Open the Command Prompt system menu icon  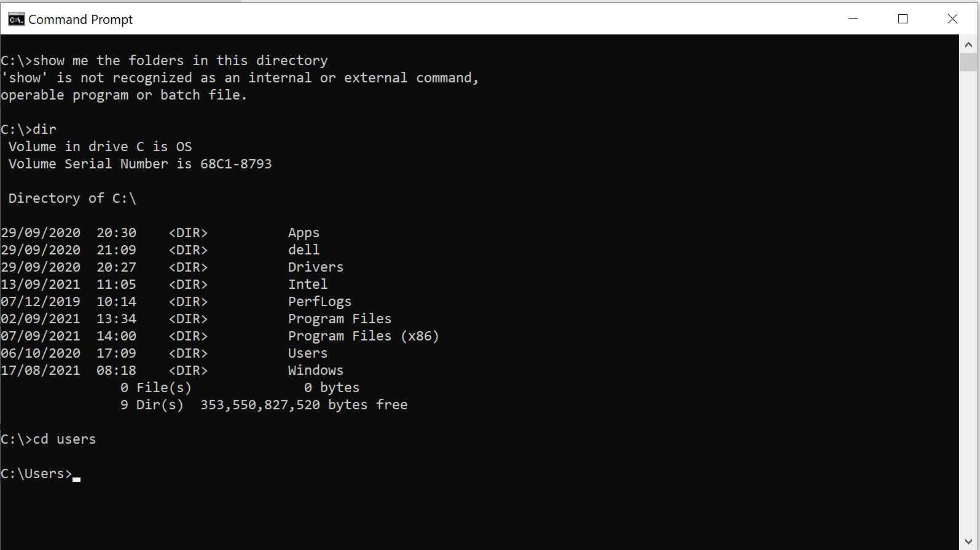[x=16, y=20]
